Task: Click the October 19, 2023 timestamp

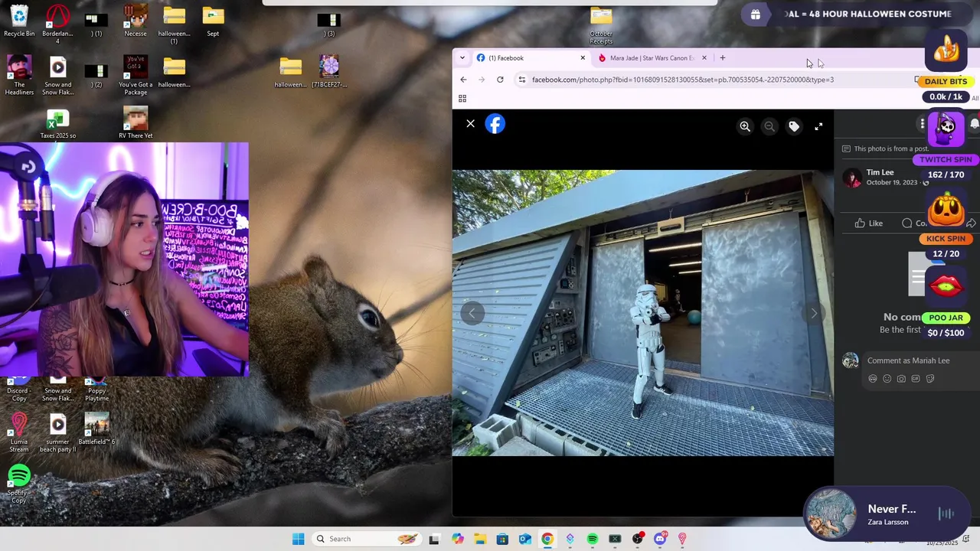Action: click(x=891, y=183)
